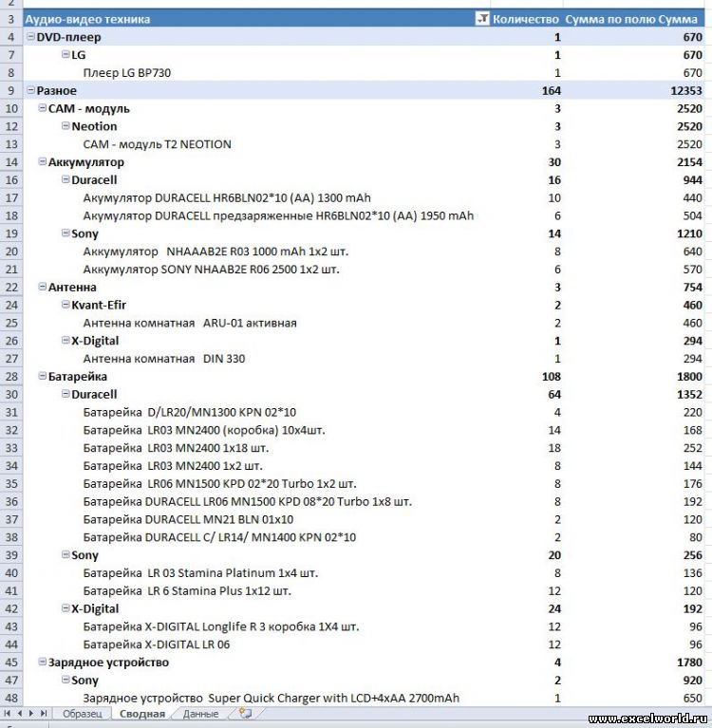Collapse the Neotion subgroup
Image resolution: width=712 pixels, height=728 pixels.
tap(66, 126)
